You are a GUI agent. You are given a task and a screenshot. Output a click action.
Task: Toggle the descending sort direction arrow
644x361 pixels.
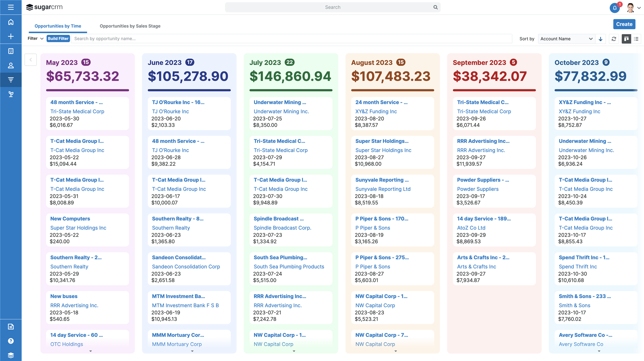(x=601, y=39)
